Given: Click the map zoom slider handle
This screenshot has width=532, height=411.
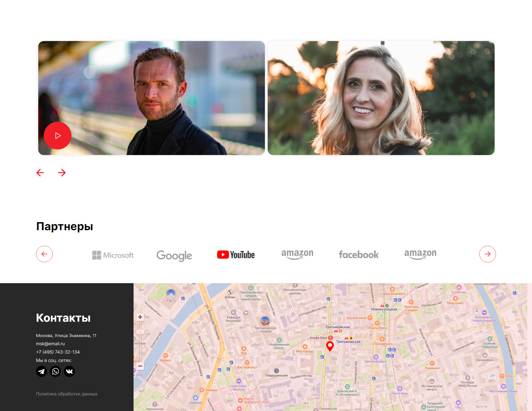Looking at the screenshot, I should tap(140, 332).
